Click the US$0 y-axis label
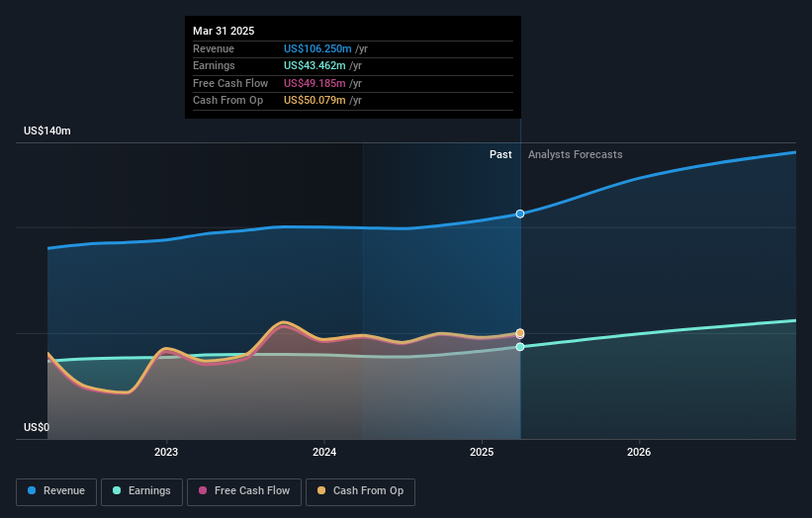812x518 pixels. 37,427
